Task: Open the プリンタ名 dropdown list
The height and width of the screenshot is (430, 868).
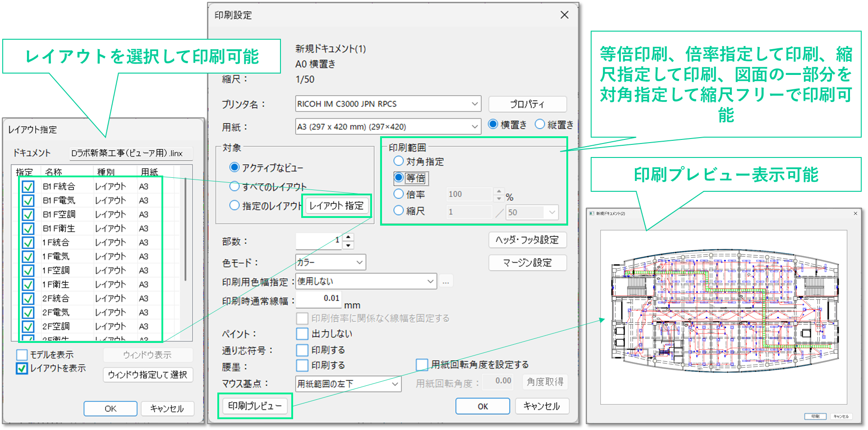Action: [x=474, y=104]
